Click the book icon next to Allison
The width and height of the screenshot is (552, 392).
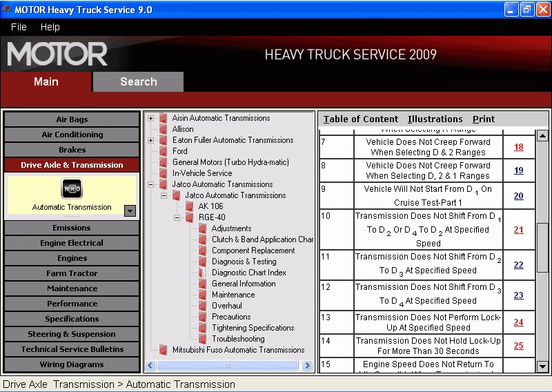pos(163,129)
